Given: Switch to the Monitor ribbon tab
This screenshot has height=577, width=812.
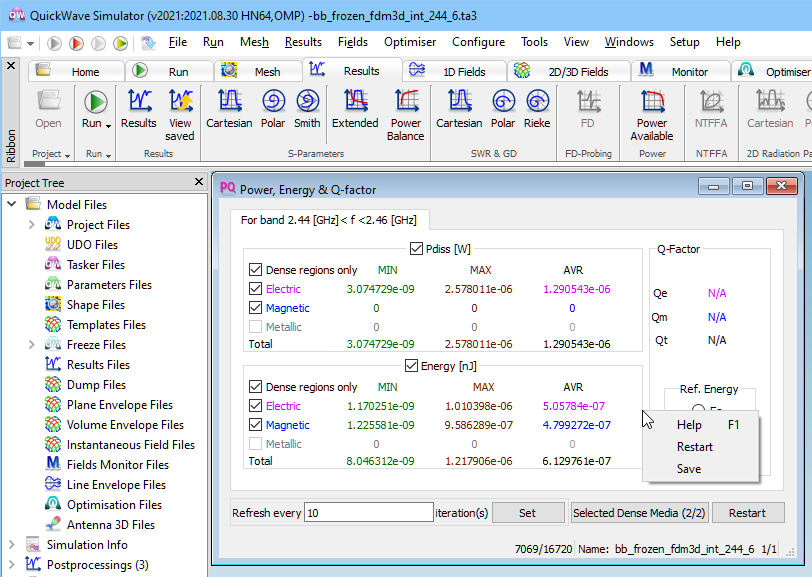Looking at the screenshot, I should click(680, 71).
